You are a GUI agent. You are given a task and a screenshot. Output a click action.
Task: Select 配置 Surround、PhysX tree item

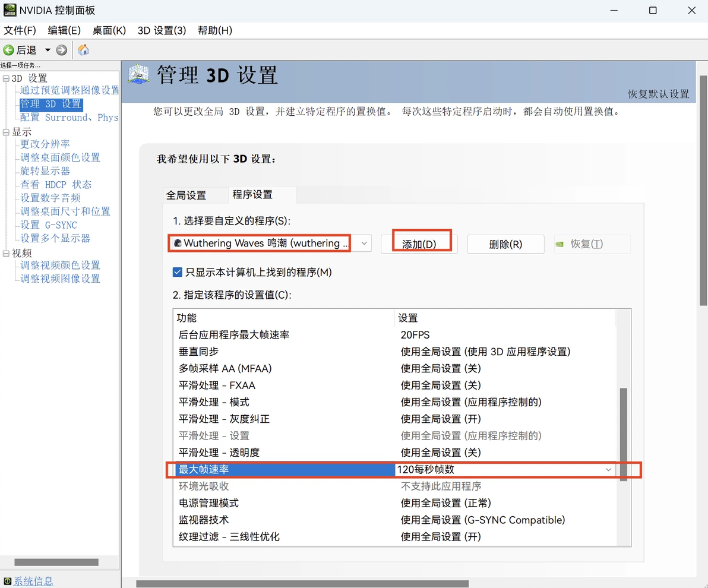click(x=69, y=118)
